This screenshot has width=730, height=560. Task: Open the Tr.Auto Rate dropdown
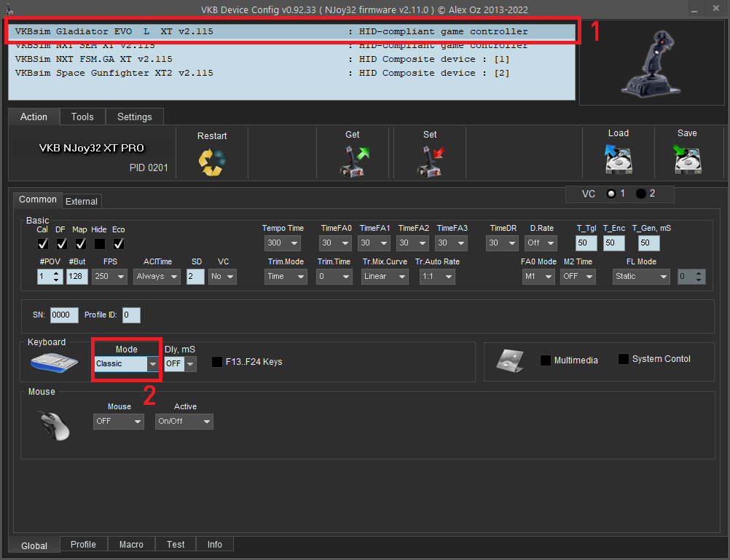(436, 277)
